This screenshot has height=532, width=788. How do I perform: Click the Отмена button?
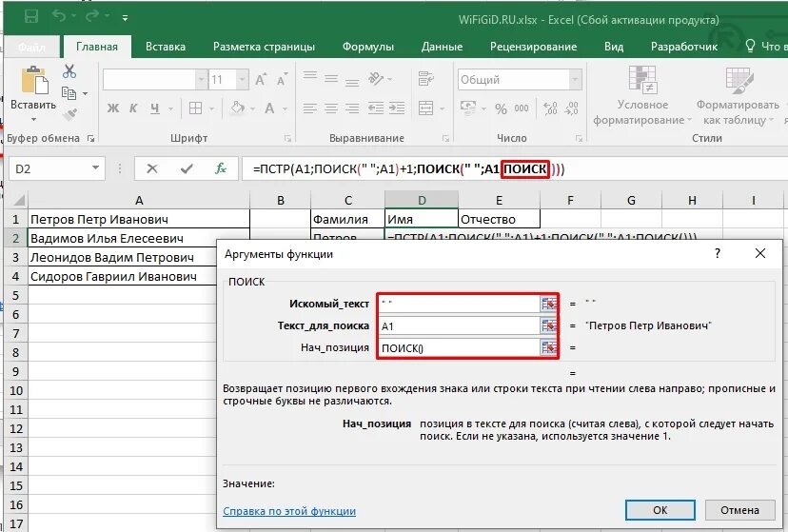tap(739, 510)
